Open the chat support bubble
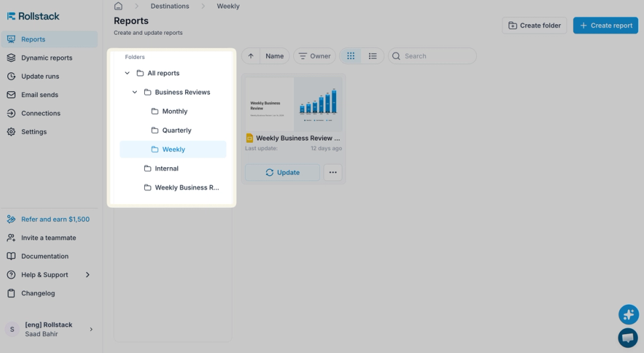 click(628, 338)
